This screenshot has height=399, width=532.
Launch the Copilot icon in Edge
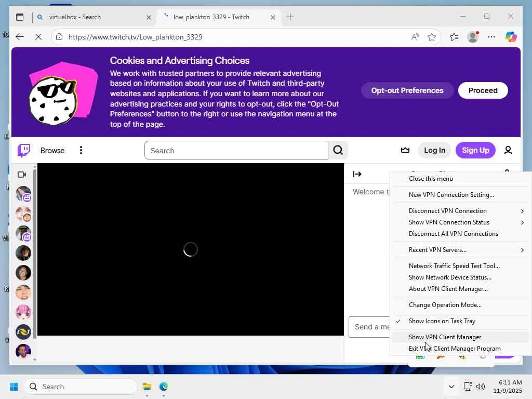[x=511, y=37]
